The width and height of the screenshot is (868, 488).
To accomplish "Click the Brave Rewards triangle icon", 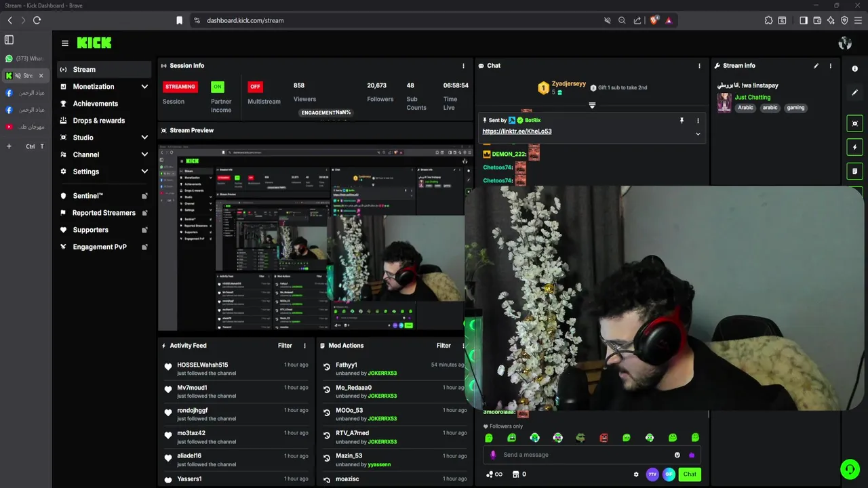I will click(x=669, y=20).
